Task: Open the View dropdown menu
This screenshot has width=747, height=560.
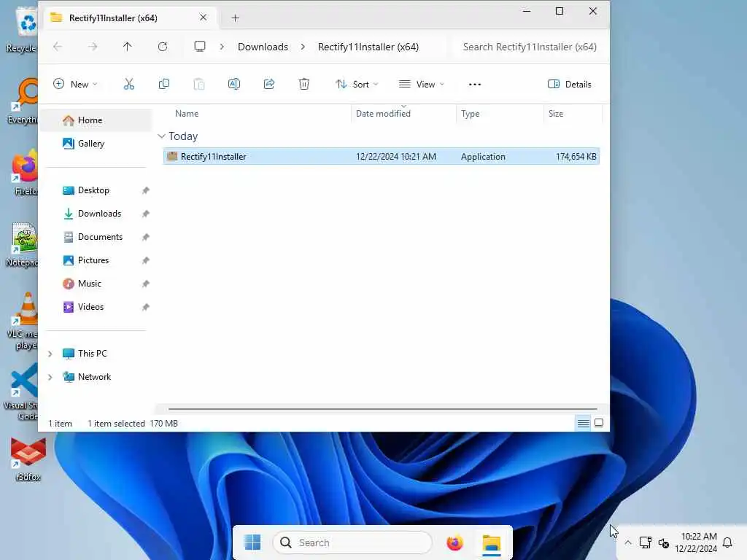Action: point(422,85)
